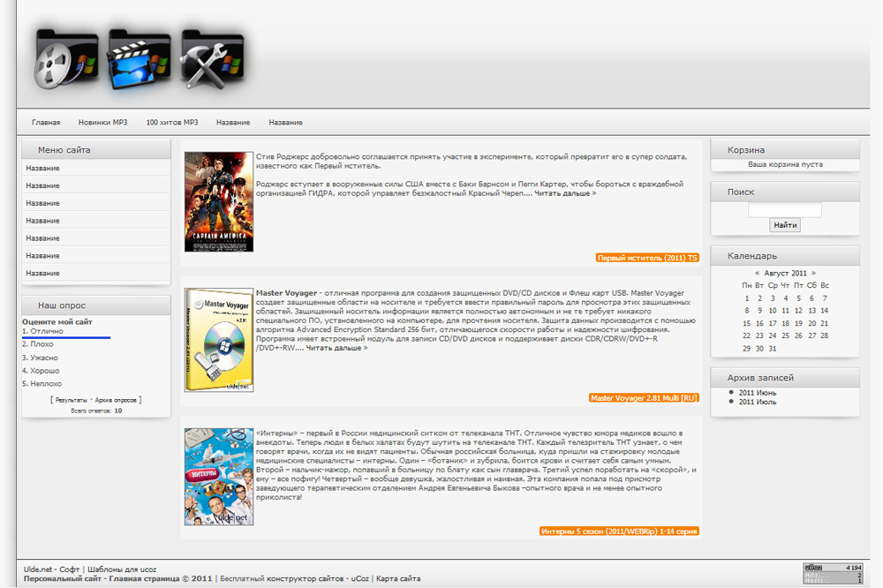Image resolution: width=883 pixels, height=588 pixels.
Task: Select day 15 in the calendar
Action: point(747,324)
